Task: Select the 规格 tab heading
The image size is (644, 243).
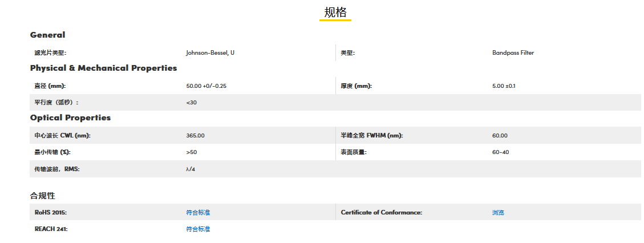Action: tap(335, 12)
